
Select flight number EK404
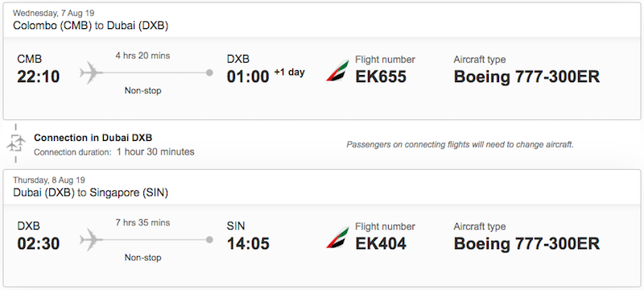(x=381, y=243)
